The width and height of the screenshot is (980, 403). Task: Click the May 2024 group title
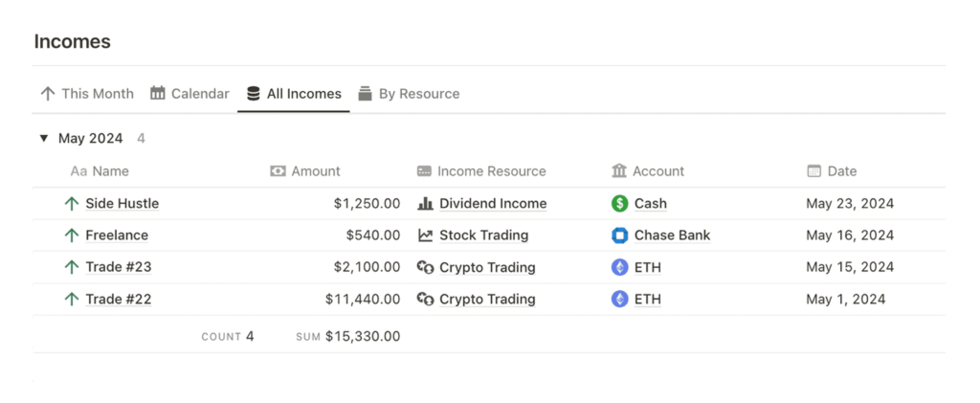[91, 138]
